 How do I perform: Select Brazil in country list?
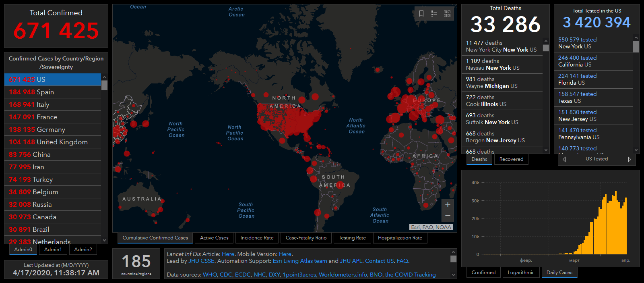pos(53,229)
